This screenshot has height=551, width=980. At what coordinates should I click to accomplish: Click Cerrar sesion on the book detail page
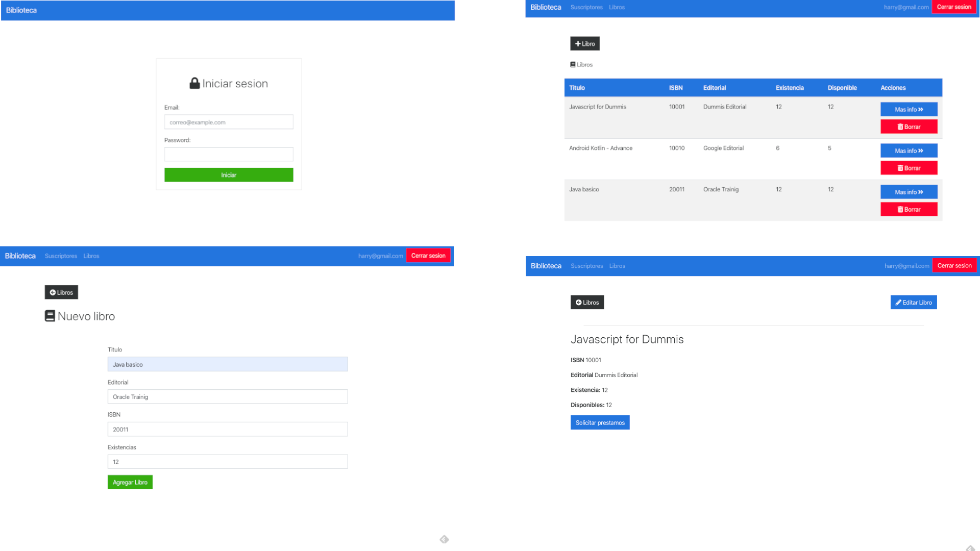point(954,266)
